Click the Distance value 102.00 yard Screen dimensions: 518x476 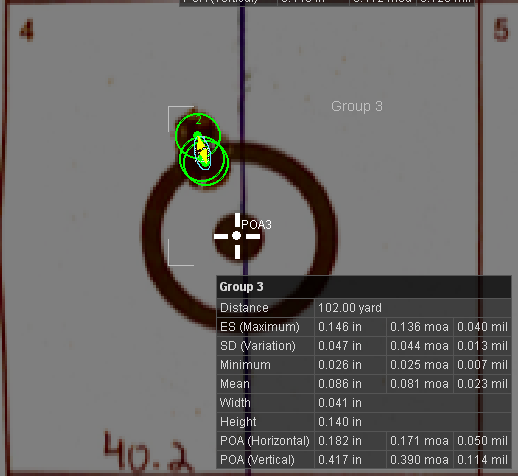[x=350, y=308]
